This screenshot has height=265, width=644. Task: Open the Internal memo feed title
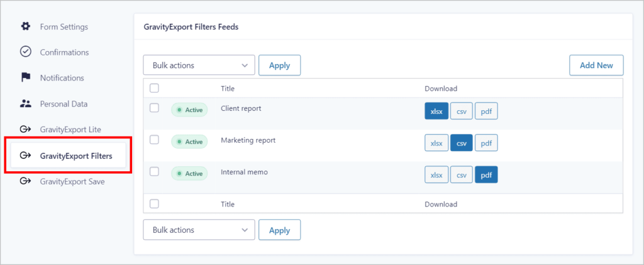(245, 172)
